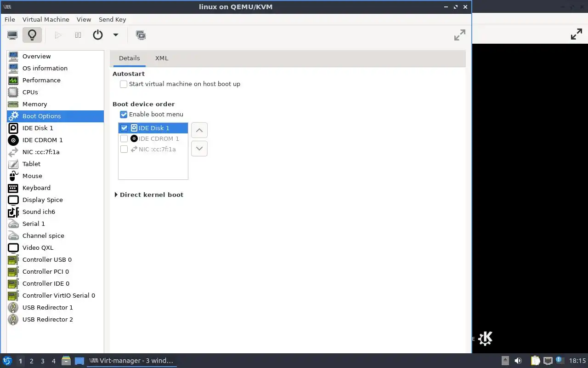The image size is (588, 368).
Task: Click the Channel spice icon
Action: [x=13, y=236]
